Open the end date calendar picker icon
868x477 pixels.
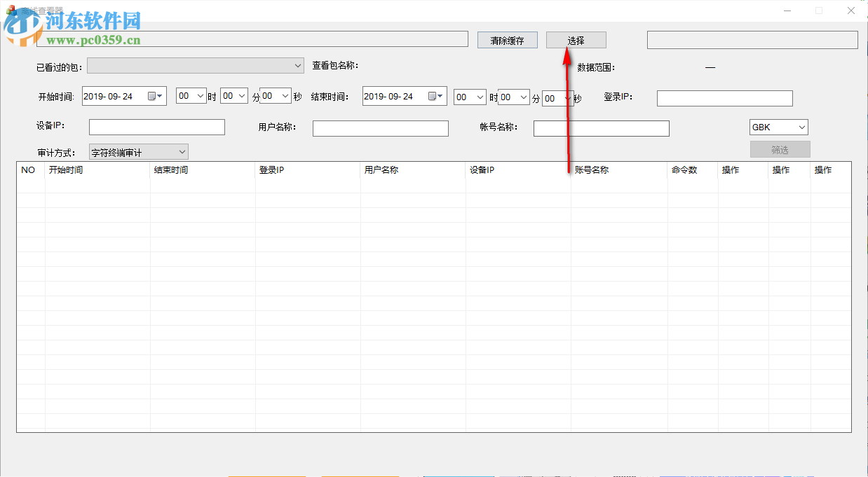click(x=435, y=97)
